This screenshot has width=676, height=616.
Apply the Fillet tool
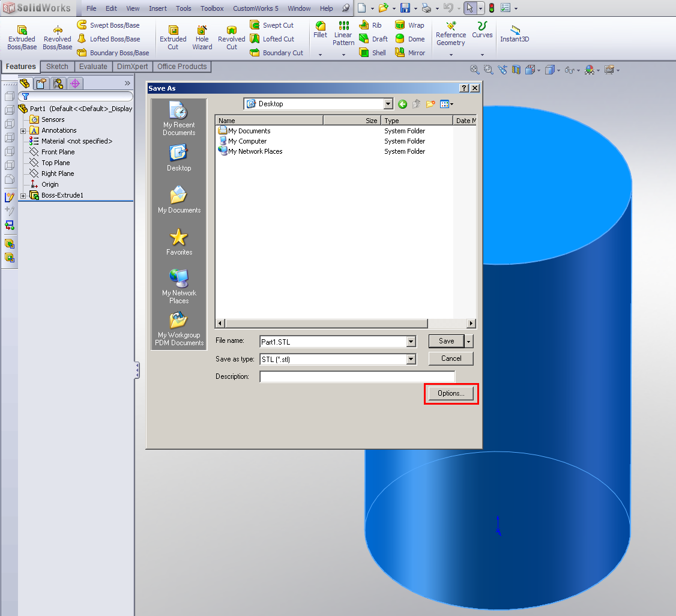click(321, 30)
